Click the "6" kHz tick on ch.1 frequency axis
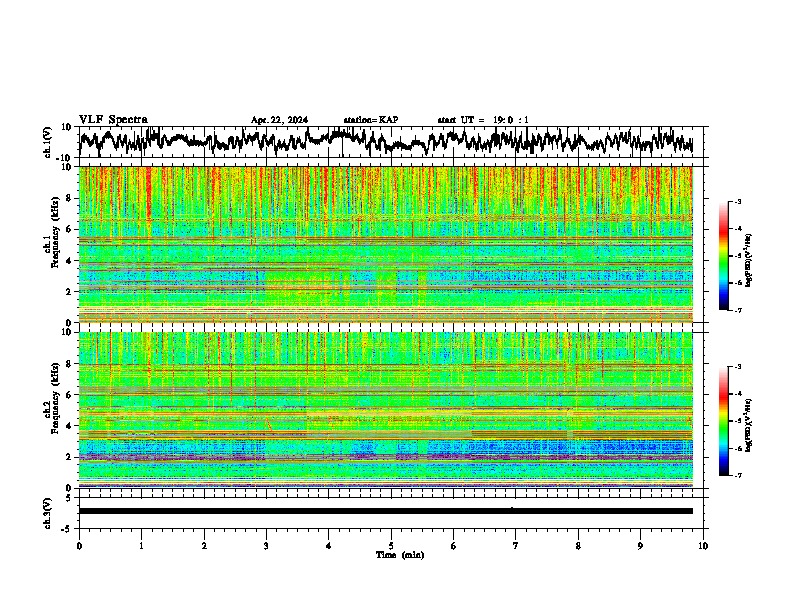This screenshot has width=792, height=612. (70, 229)
